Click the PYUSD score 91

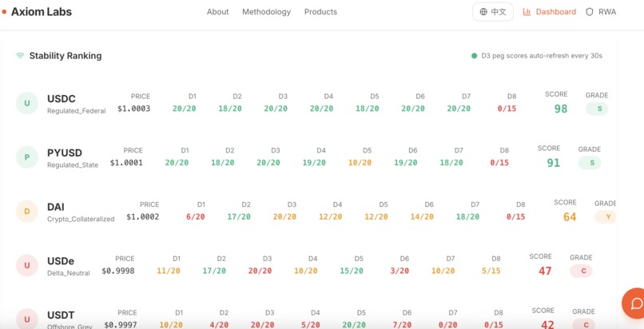coord(553,163)
